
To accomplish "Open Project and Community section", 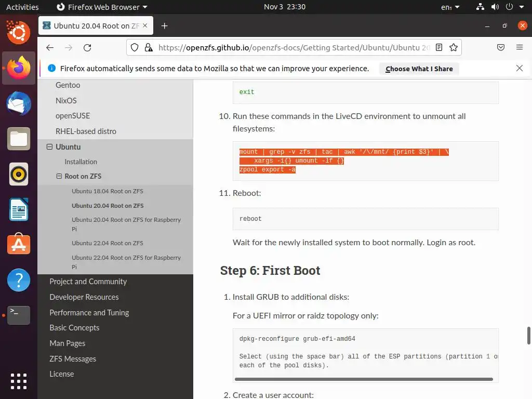I will [88, 282].
